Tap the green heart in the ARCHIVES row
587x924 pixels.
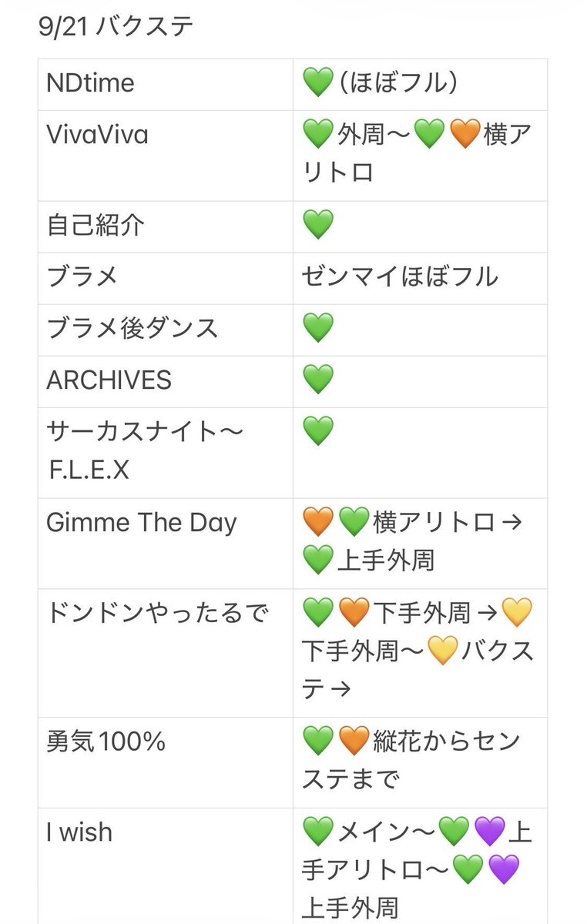318,380
